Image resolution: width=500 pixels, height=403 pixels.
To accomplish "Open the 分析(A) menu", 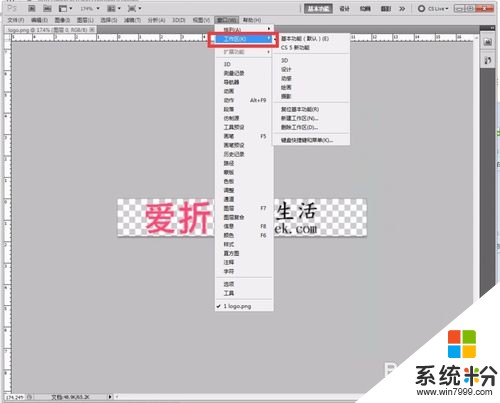I will 156,20.
